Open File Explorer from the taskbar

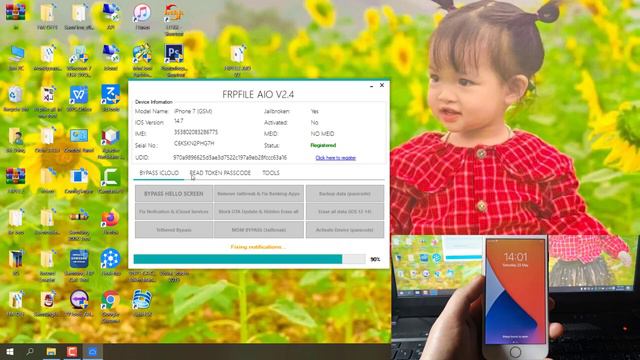click(x=51, y=351)
